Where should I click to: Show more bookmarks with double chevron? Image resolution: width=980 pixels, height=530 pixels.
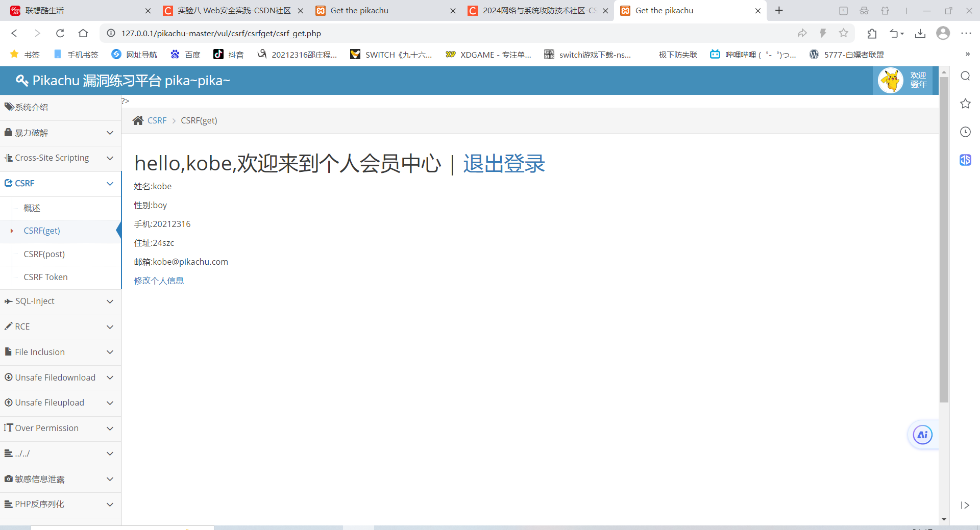pyautogui.click(x=967, y=54)
